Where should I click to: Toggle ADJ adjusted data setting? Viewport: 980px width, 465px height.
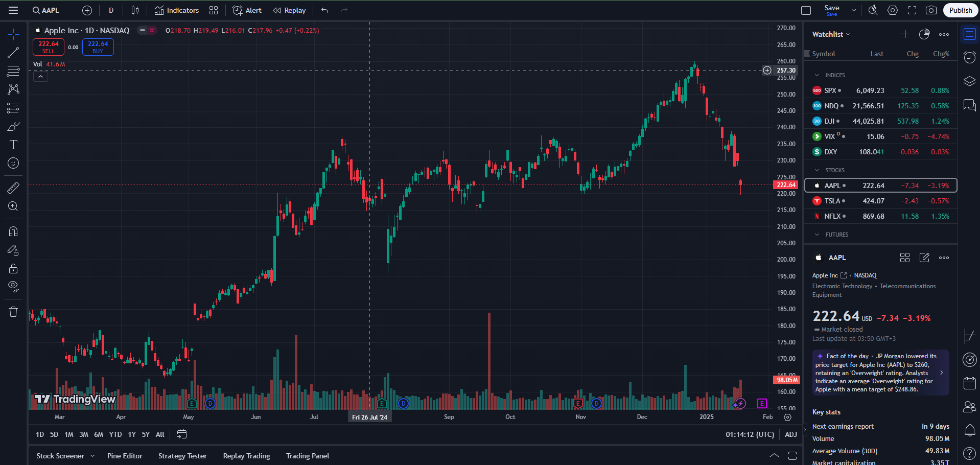[790, 434]
